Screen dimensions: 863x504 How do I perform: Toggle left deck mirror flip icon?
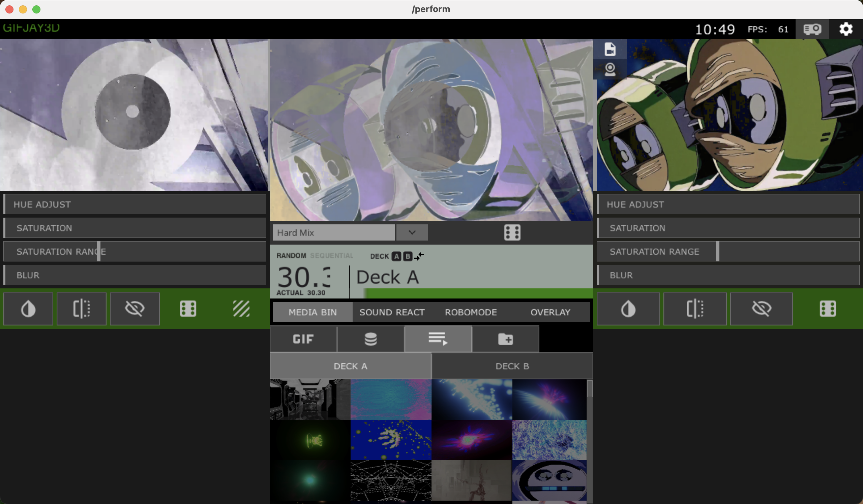pos(82,309)
